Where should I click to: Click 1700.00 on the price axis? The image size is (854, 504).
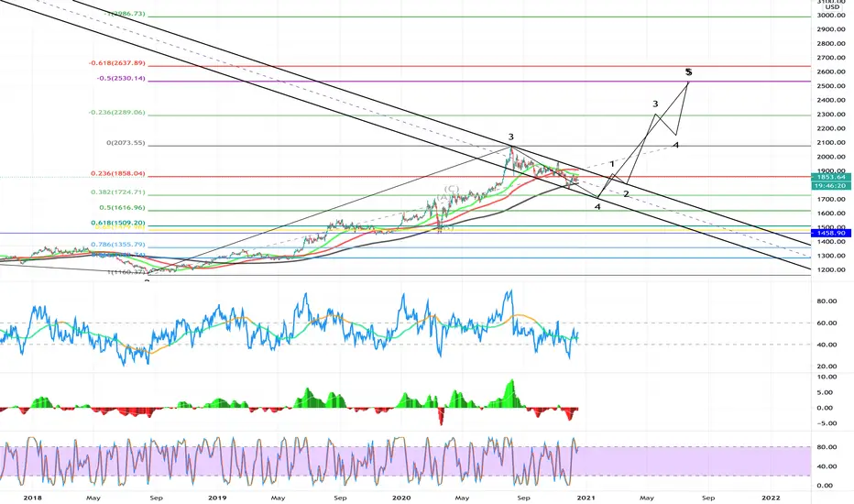[831, 200]
